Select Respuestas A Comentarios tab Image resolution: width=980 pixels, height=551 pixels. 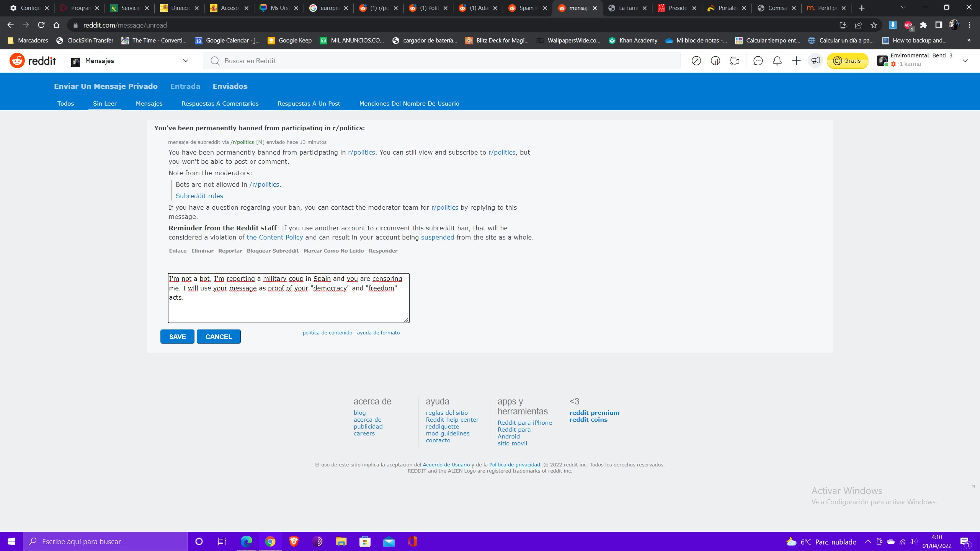point(220,103)
